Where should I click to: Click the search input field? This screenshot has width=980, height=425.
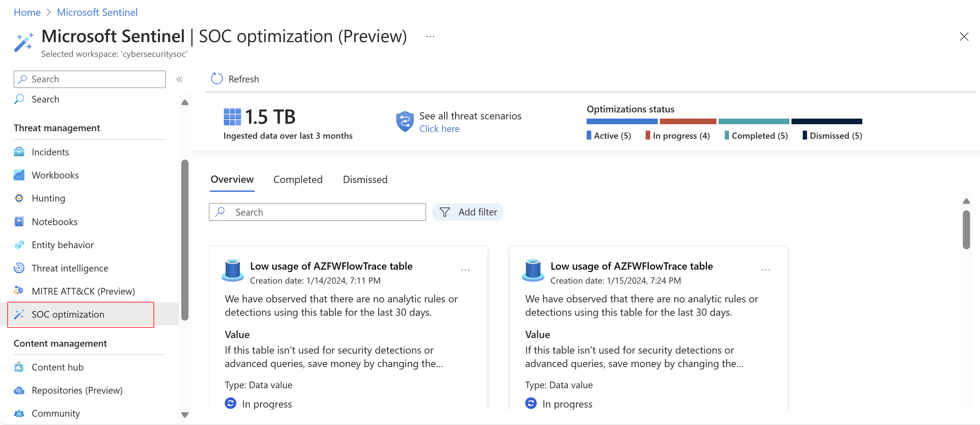(x=319, y=211)
